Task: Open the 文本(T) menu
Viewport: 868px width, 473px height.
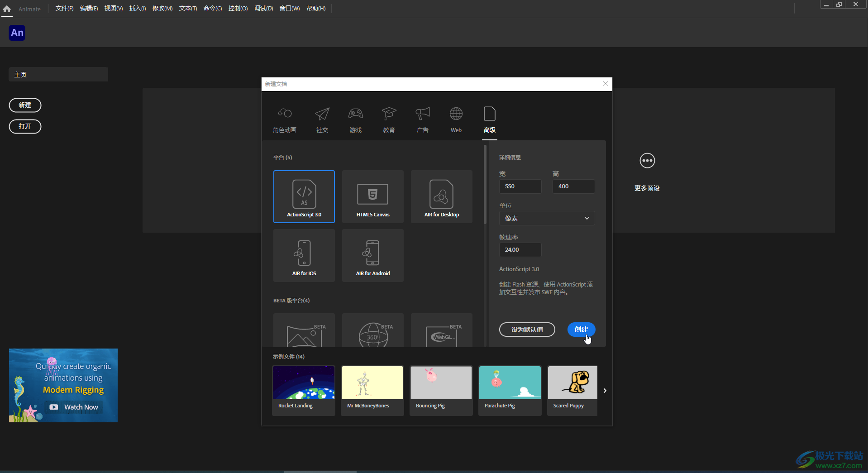Action: click(188, 9)
